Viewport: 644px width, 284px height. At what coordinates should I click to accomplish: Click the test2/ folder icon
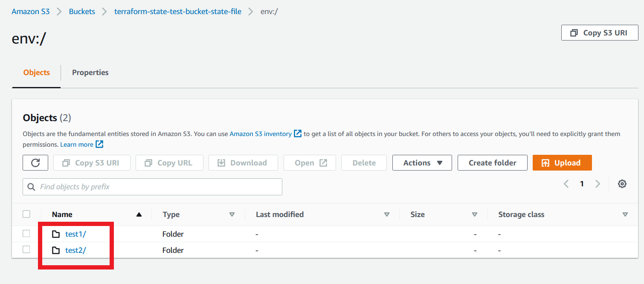tap(56, 250)
